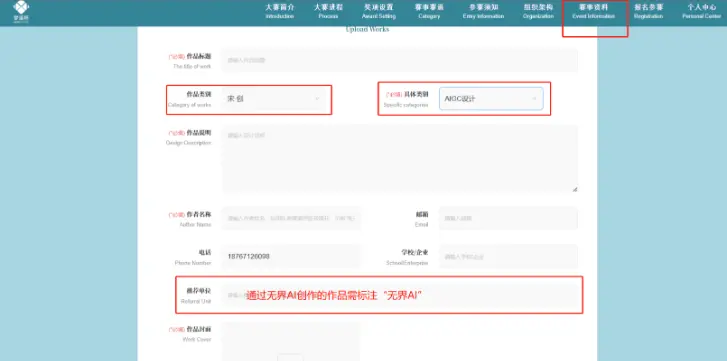The height and width of the screenshot is (361, 727).
Task: Open the Introduction menu item
Action: (x=280, y=12)
